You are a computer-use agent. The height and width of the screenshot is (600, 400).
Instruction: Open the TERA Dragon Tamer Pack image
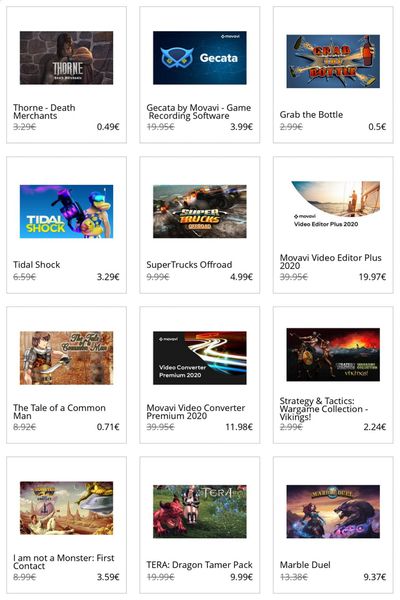click(199, 511)
